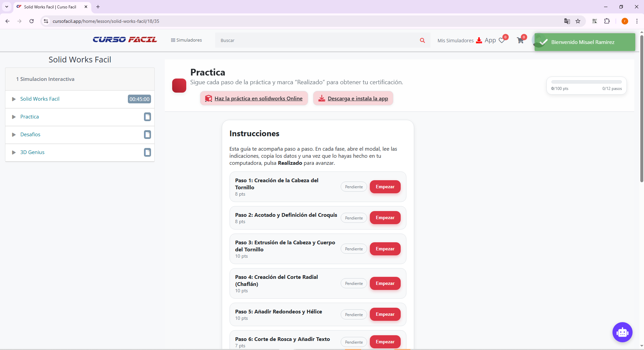Click the document icon next to Desafios
Image resolution: width=644 pixels, height=350 pixels.
click(147, 135)
